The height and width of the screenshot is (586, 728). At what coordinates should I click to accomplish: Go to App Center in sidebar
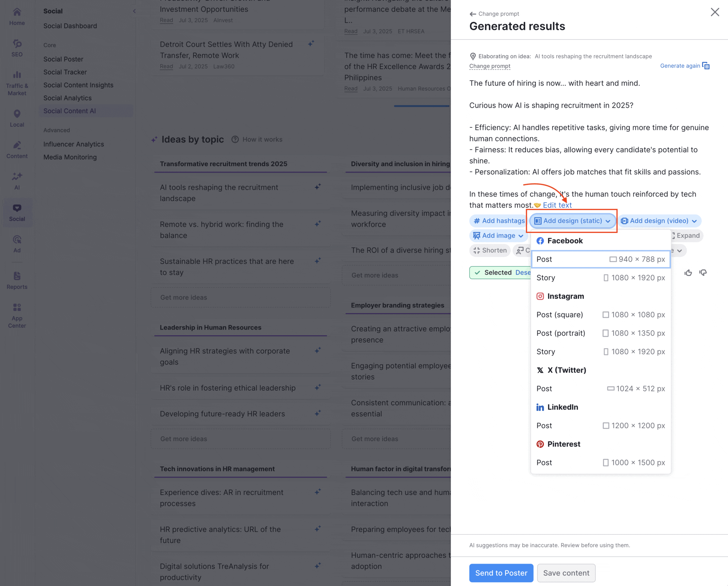17,315
